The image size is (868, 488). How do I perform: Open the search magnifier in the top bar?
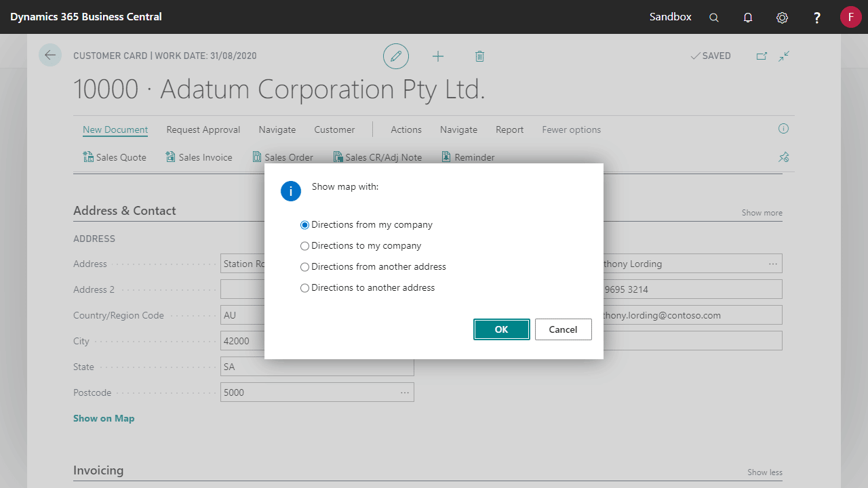[714, 18]
